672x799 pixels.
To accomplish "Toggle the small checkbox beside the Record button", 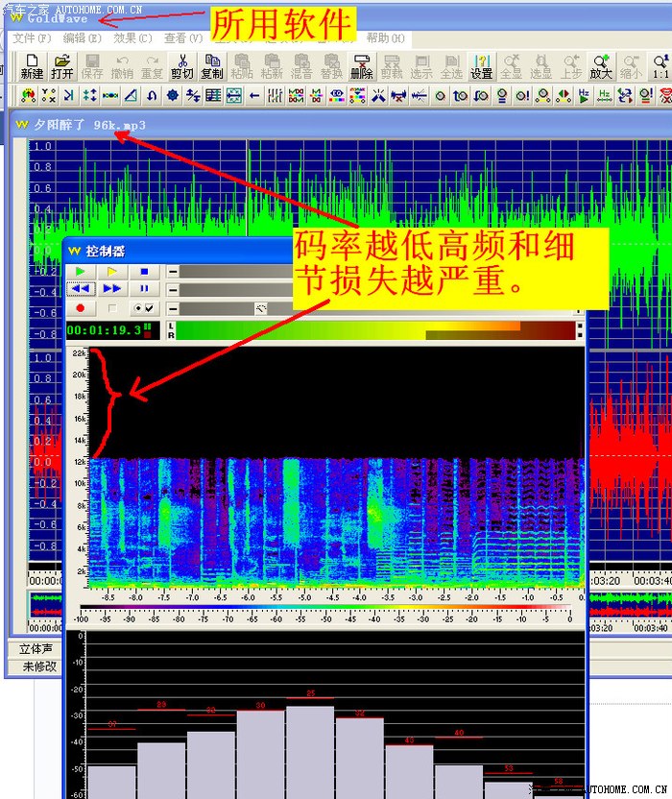I will coord(112,308).
